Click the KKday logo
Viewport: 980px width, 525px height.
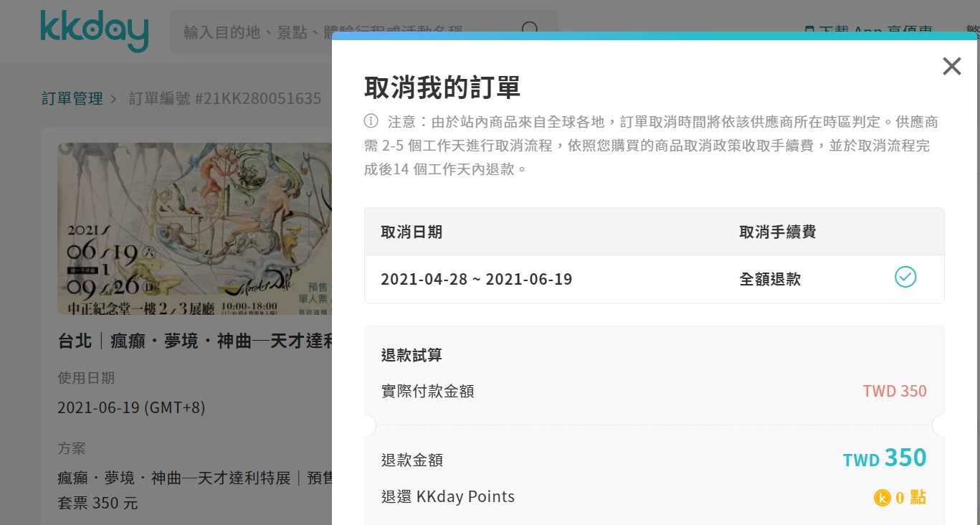coord(95,31)
